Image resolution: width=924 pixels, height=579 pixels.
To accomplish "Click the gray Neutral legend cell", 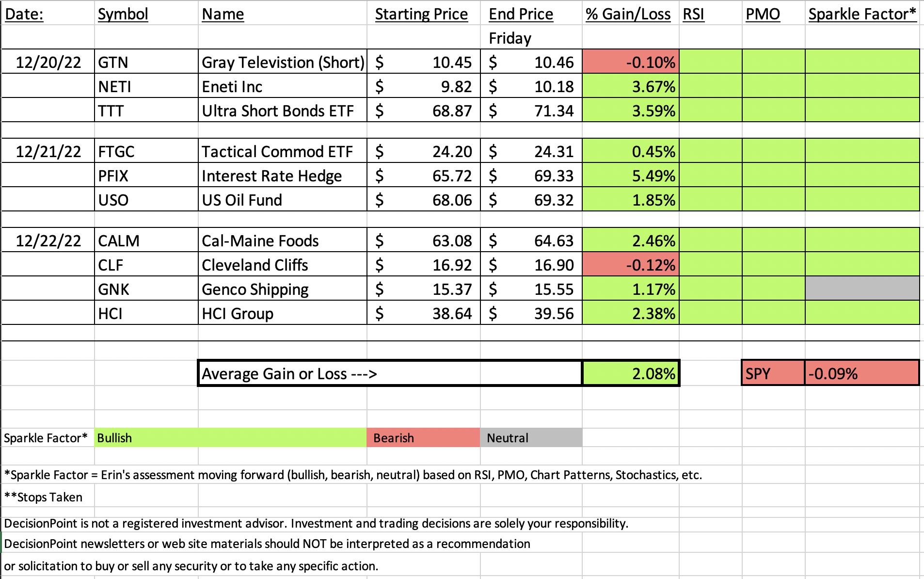I will [x=531, y=437].
